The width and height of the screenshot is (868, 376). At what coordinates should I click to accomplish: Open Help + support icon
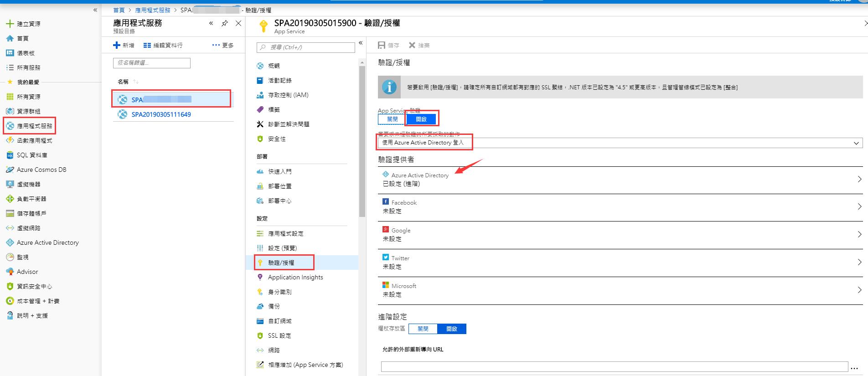click(10, 315)
